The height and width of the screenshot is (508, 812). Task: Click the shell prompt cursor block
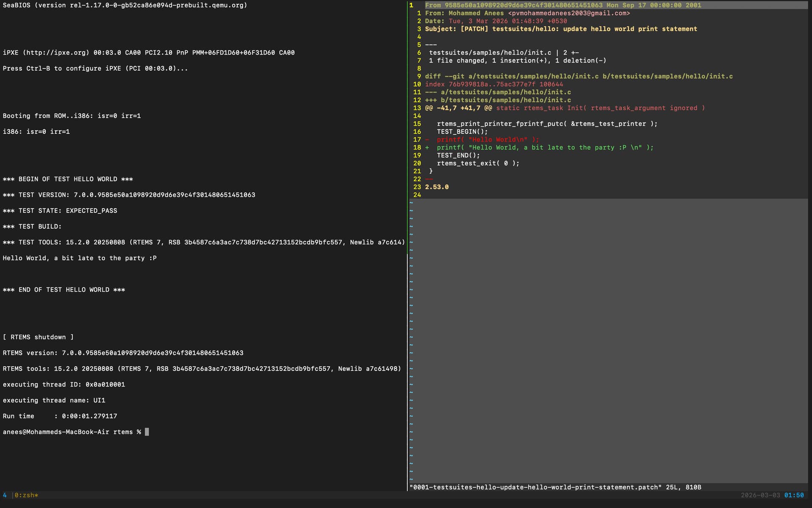pos(147,432)
